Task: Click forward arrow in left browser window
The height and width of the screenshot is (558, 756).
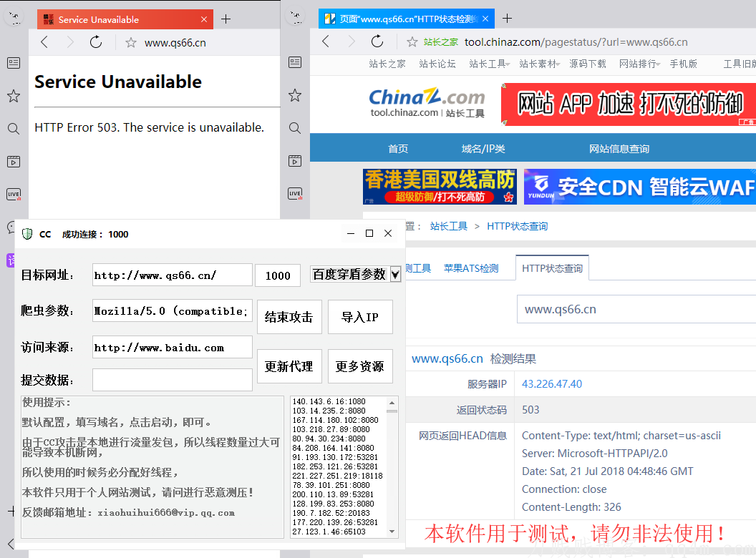Action: click(70, 42)
